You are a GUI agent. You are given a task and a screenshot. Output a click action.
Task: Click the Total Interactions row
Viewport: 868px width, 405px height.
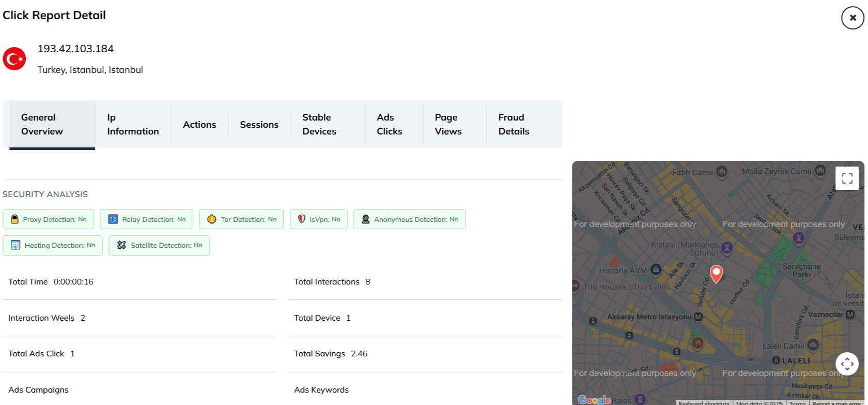[425, 282]
